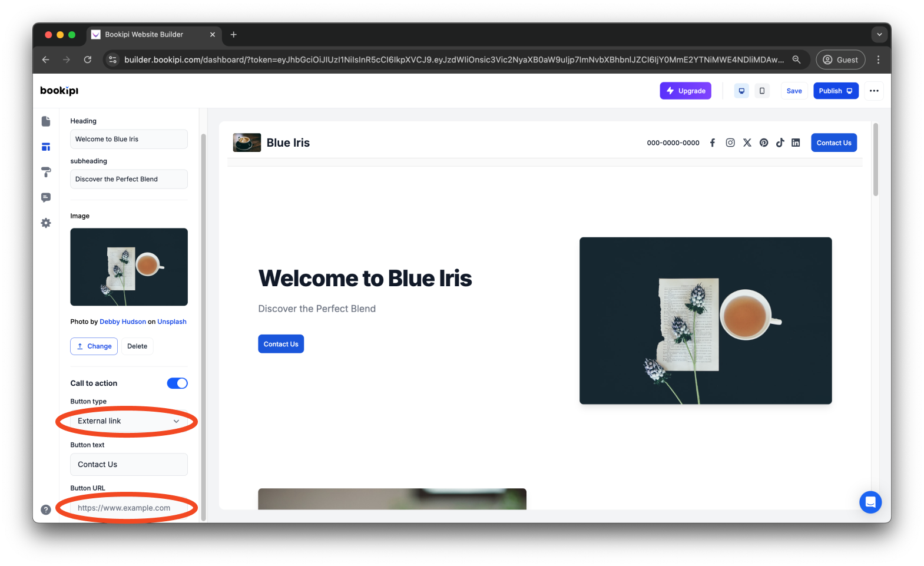Viewport: 924px width, 566px height.
Task: Click the browser zoom magnifier icon
Action: (796, 59)
